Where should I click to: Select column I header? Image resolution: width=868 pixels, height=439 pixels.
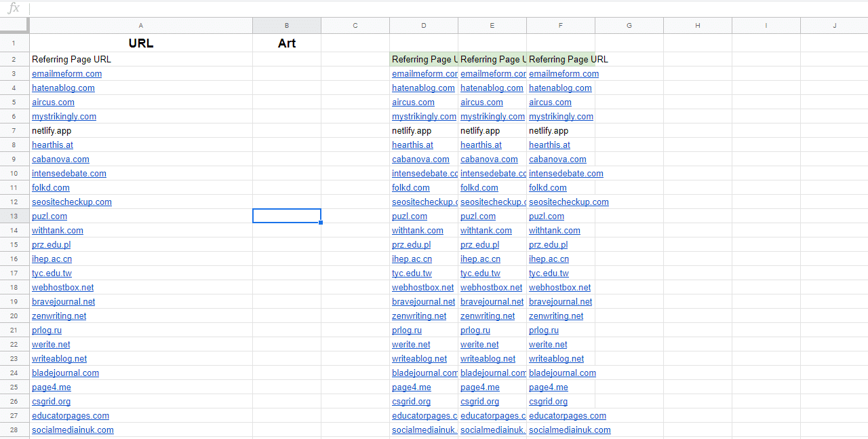coord(766,25)
